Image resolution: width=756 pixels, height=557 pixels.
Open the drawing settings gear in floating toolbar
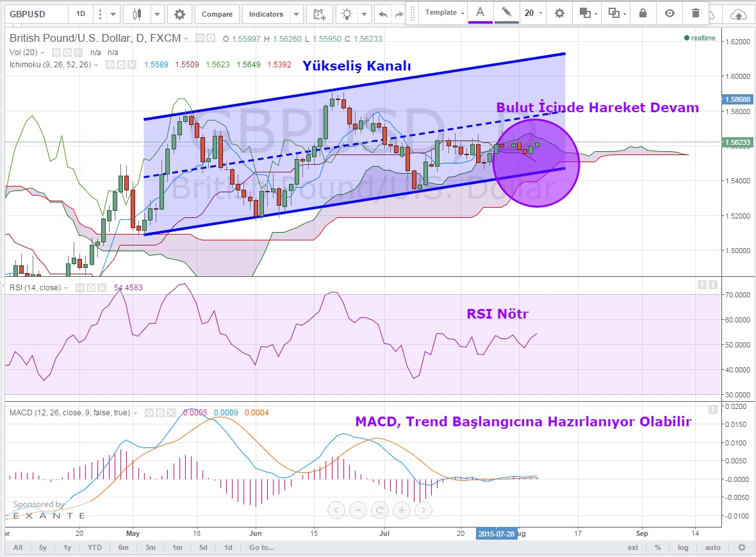click(x=559, y=13)
